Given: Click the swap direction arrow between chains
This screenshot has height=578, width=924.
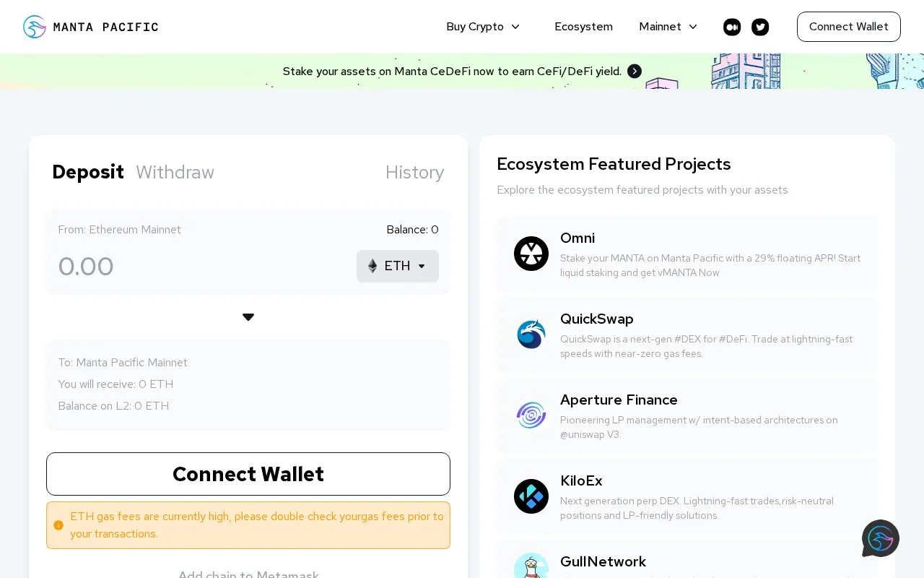Looking at the screenshot, I should coord(248,317).
